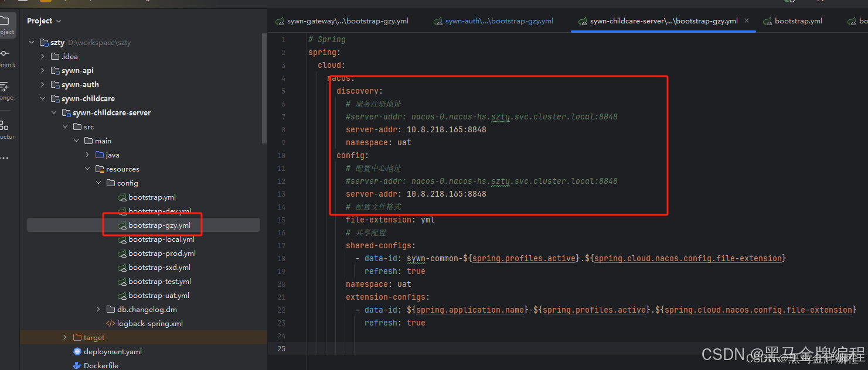Viewport: 868px width, 370px height.
Task: Collapse the sywn-childcare-server module
Action: click(x=54, y=112)
